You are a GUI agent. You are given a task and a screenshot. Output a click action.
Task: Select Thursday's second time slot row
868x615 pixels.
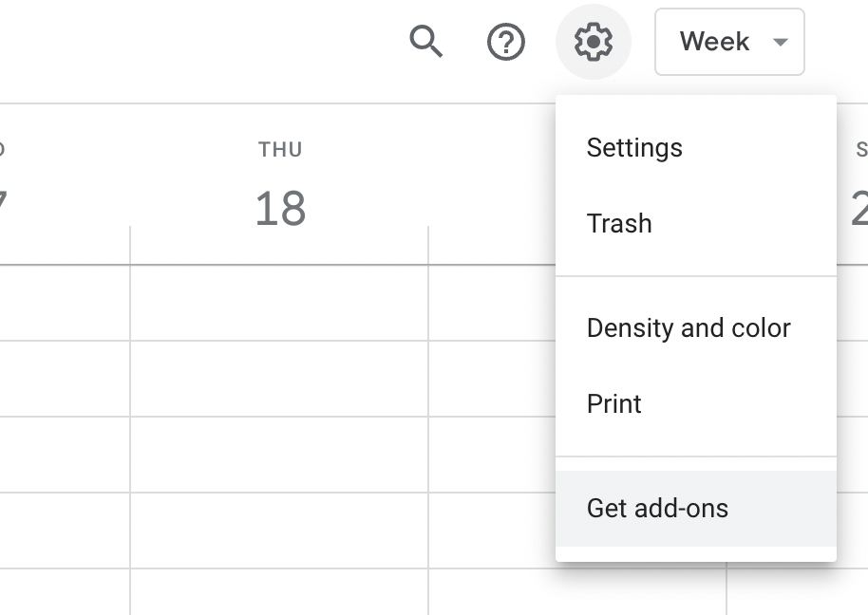click(279, 379)
